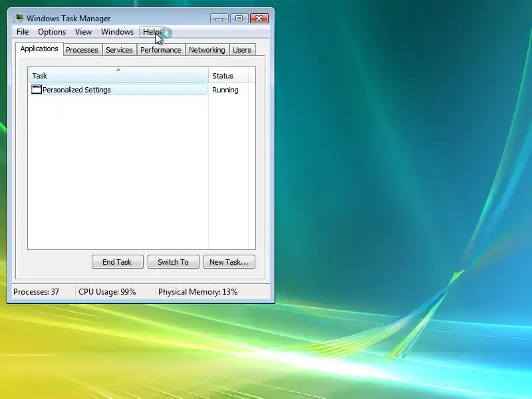Maximize the Task Manager window
532x399 pixels.
(239, 19)
